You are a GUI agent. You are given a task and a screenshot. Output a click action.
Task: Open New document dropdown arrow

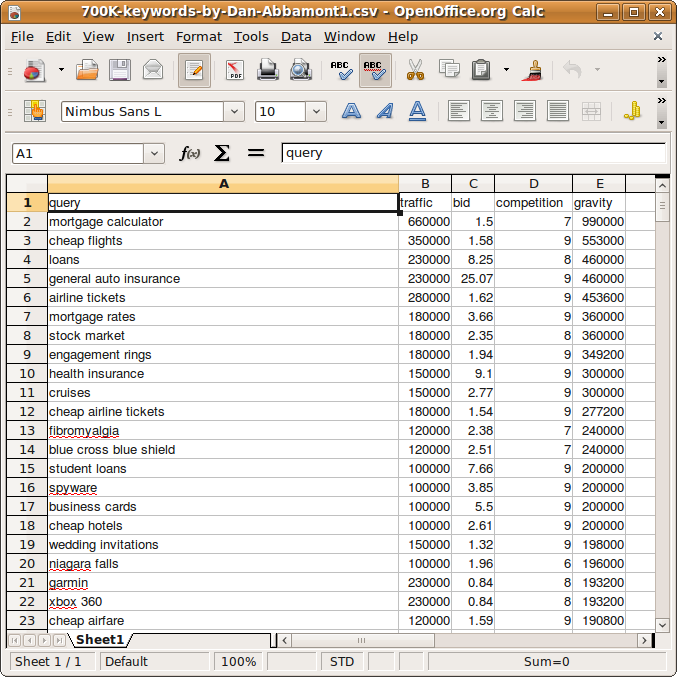61,70
